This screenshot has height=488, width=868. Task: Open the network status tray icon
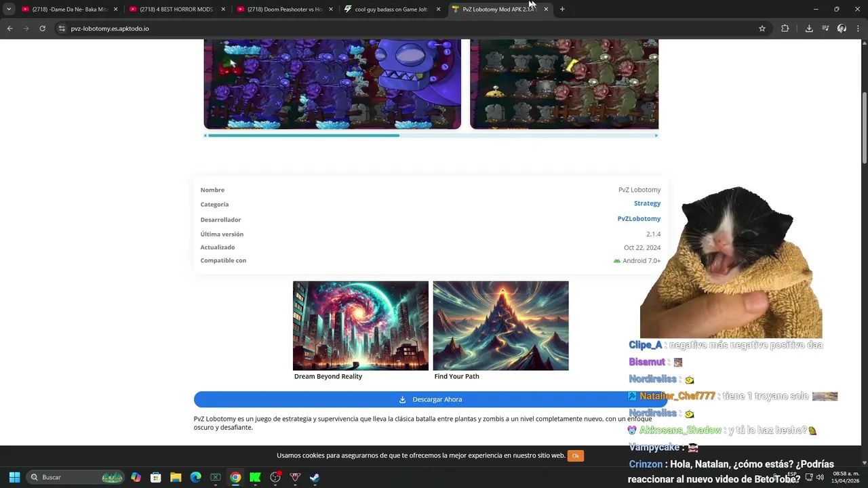[x=809, y=477]
